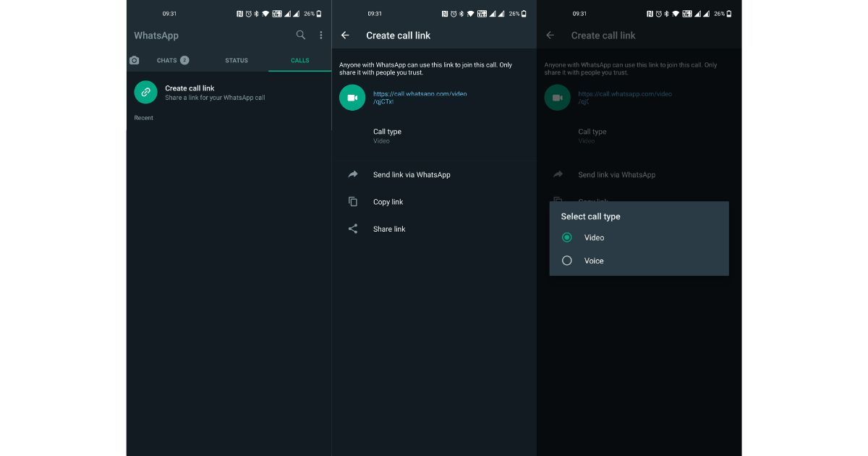Click the Video label in Select call type dialog

(x=595, y=237)
